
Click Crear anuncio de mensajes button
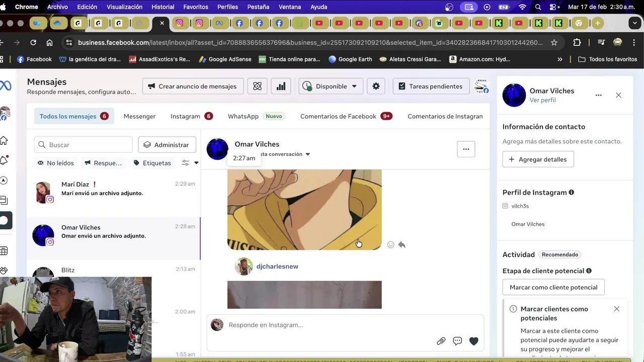click(193, 86)
